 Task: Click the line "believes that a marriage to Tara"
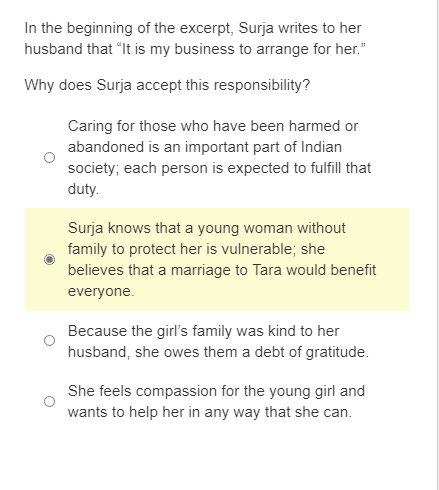222,270
